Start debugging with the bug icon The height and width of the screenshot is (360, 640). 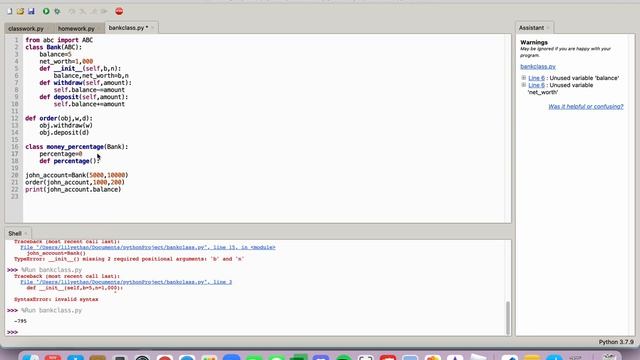[x=58, y=11]
